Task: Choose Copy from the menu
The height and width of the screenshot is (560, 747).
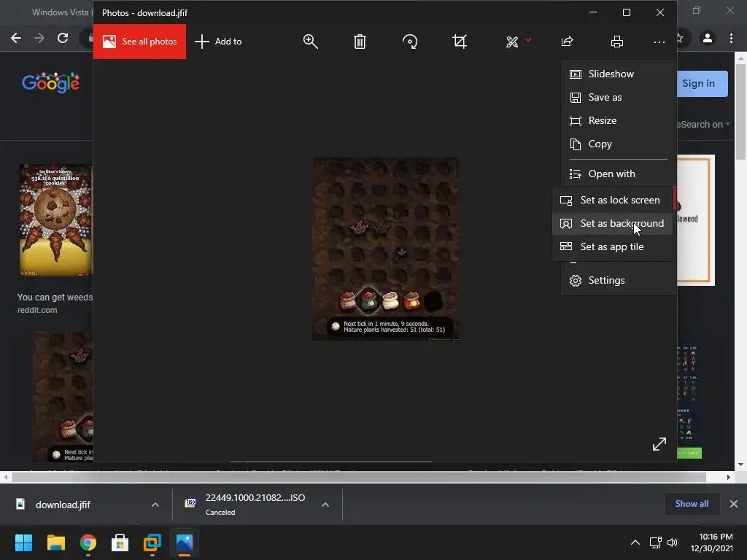Action: 618,144
